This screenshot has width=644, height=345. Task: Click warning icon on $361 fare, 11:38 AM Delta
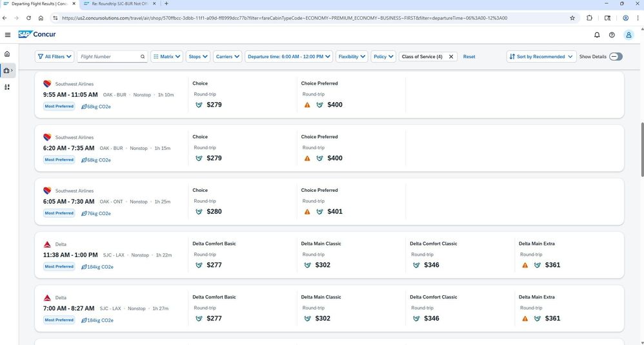point(525,266)
